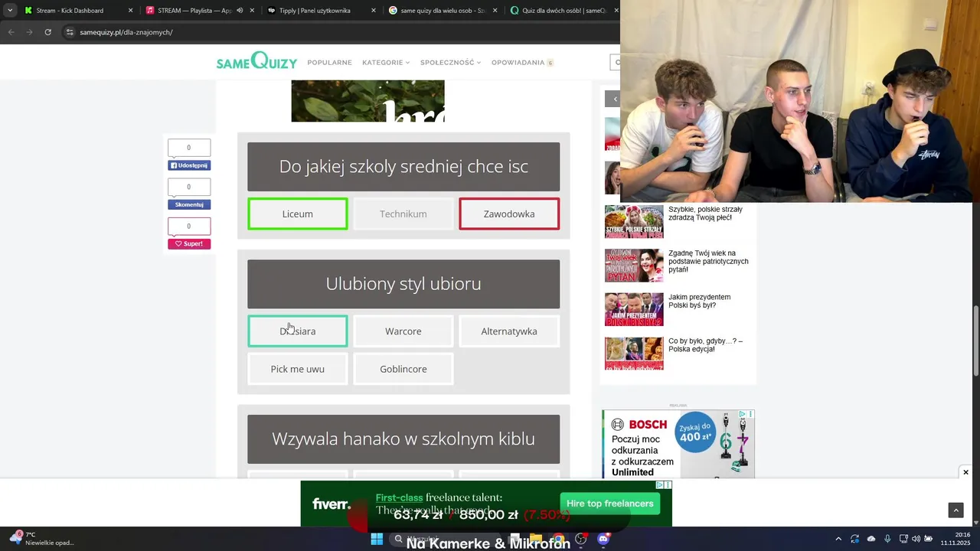Close the STREAM Playlista tab

click(x=252, y=11)
